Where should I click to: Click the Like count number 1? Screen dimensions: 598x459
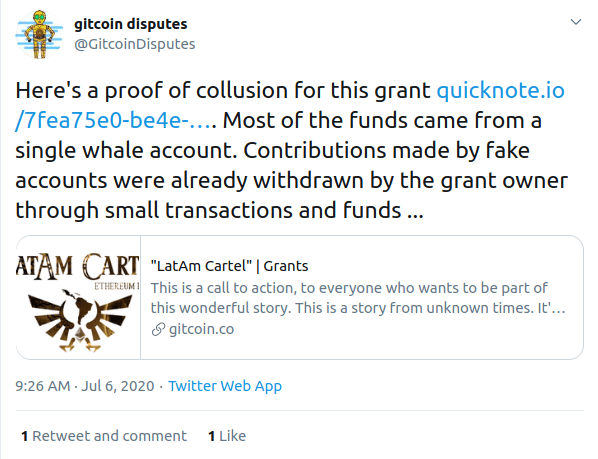[212, 436]
